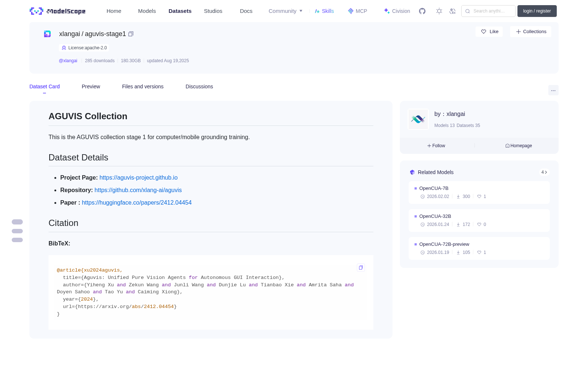Copy the dataset name xlangai/aguvis-stage1
This screenshot has width=588, height=368.
131,34
